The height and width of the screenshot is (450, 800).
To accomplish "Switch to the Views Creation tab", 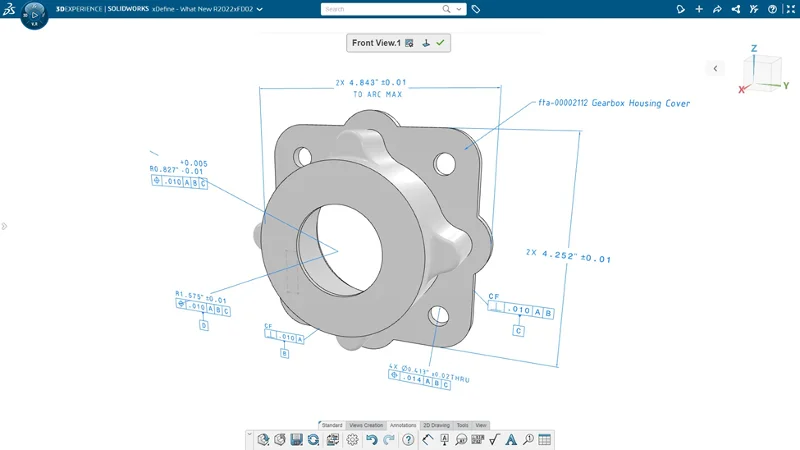I will (x=366, y=425).
